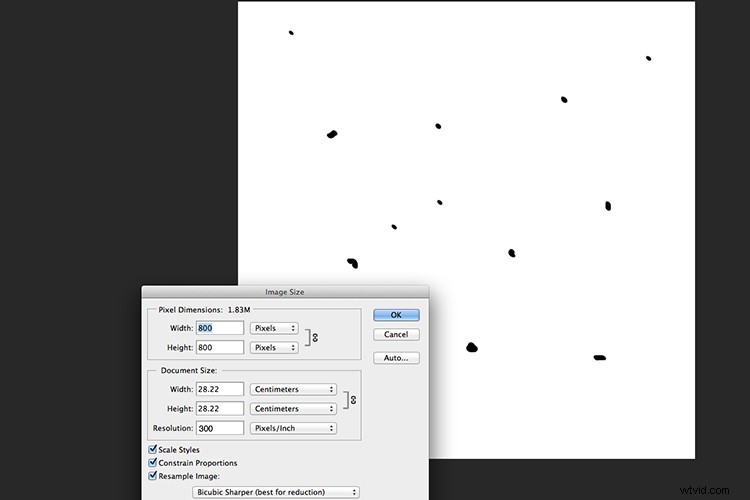
Task: Click the Cancel button
Action: click(x=396, y=334)
